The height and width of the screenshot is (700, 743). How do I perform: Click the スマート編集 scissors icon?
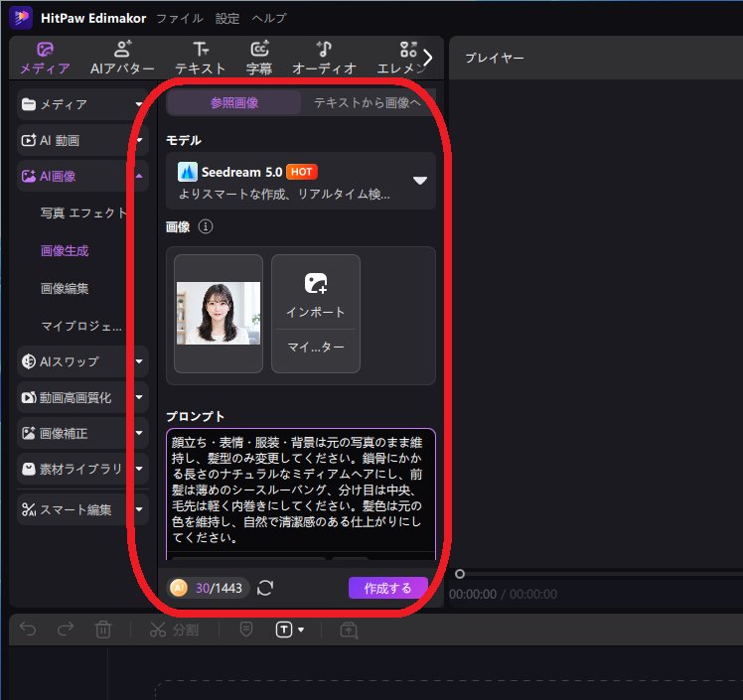29,509
